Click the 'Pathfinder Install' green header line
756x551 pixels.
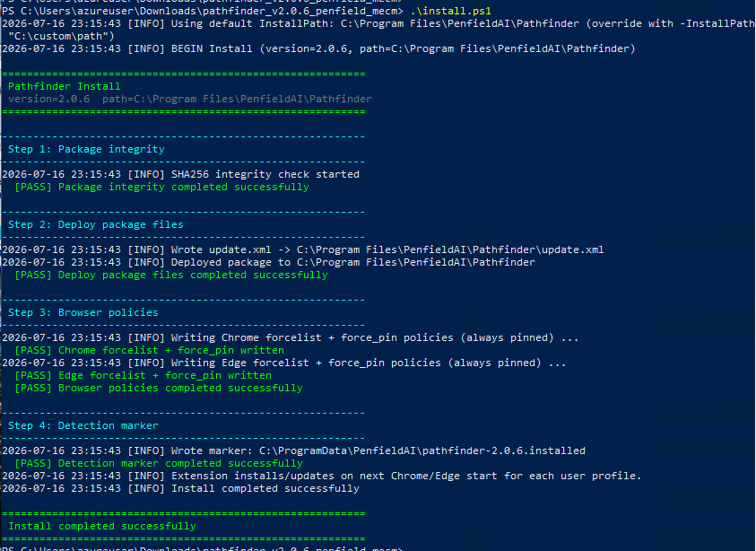pos(65,86)
